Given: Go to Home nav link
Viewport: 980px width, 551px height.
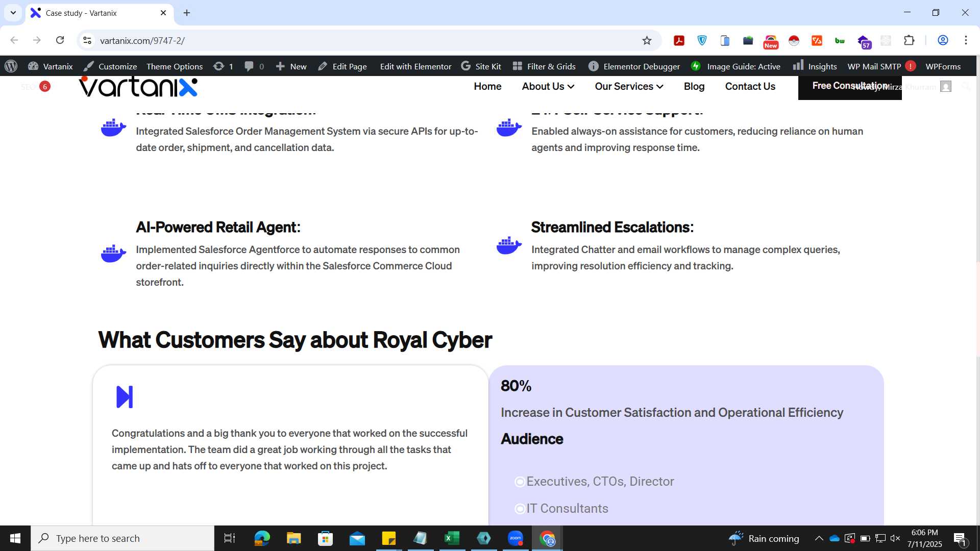Looking at the screenshot, I should 487,86.
